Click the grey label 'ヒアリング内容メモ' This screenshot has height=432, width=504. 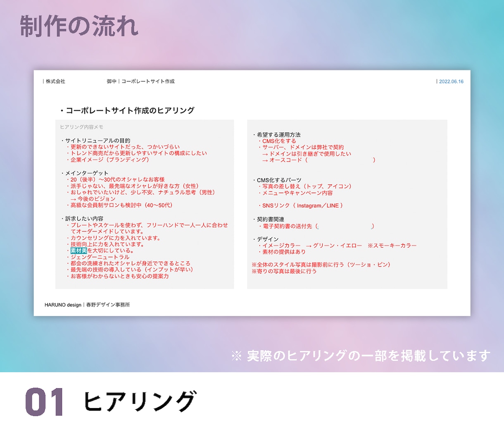pos(81,127)
